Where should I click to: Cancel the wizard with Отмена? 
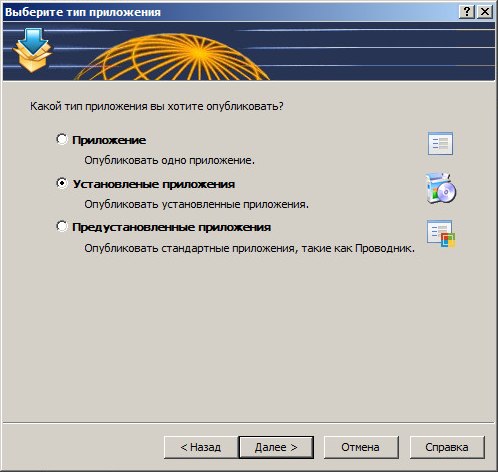(361, 447)
